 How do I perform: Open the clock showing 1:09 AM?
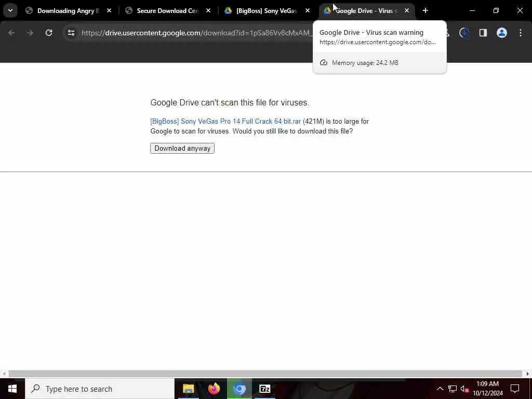point(487,389)
